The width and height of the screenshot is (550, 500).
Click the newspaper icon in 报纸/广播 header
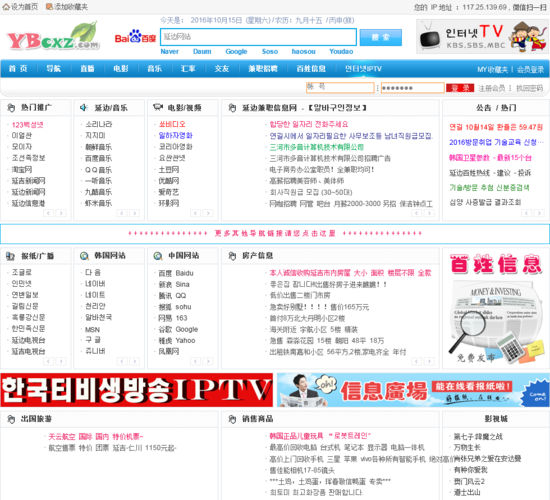11,256
